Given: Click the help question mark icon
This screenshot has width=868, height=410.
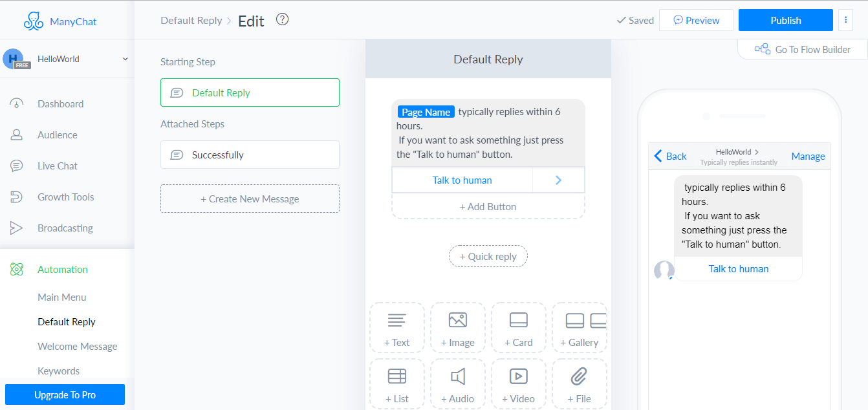Looking at the screenshot, I should (282, 19).
